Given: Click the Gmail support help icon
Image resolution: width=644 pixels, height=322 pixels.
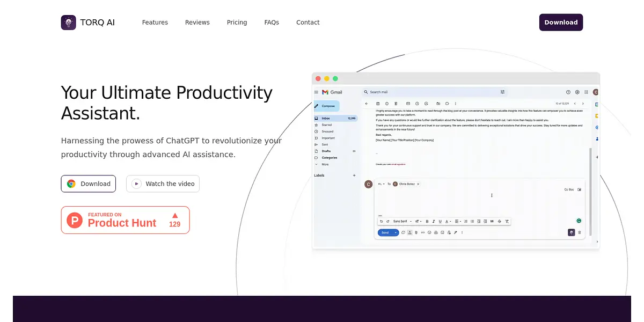Looking at the screenshot, I should (568, 92).
